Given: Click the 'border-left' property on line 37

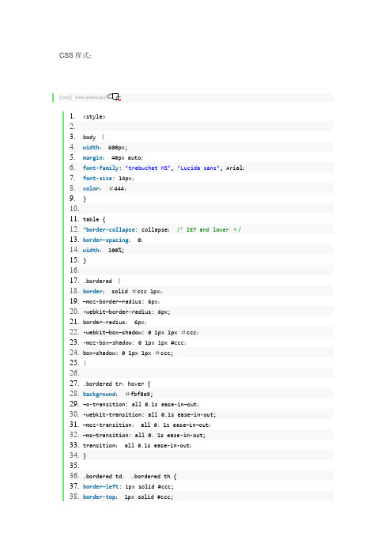Looking at the screenshot, I should pos(101,486).
